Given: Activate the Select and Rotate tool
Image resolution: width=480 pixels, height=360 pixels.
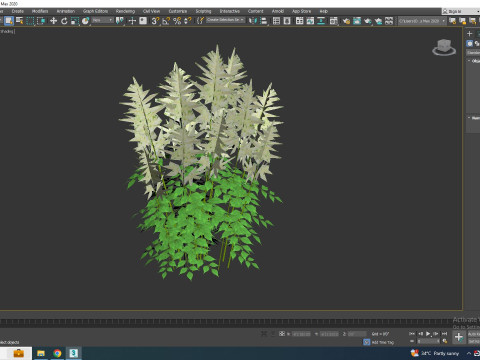Looking at the screenshot, I should [64, 21].
